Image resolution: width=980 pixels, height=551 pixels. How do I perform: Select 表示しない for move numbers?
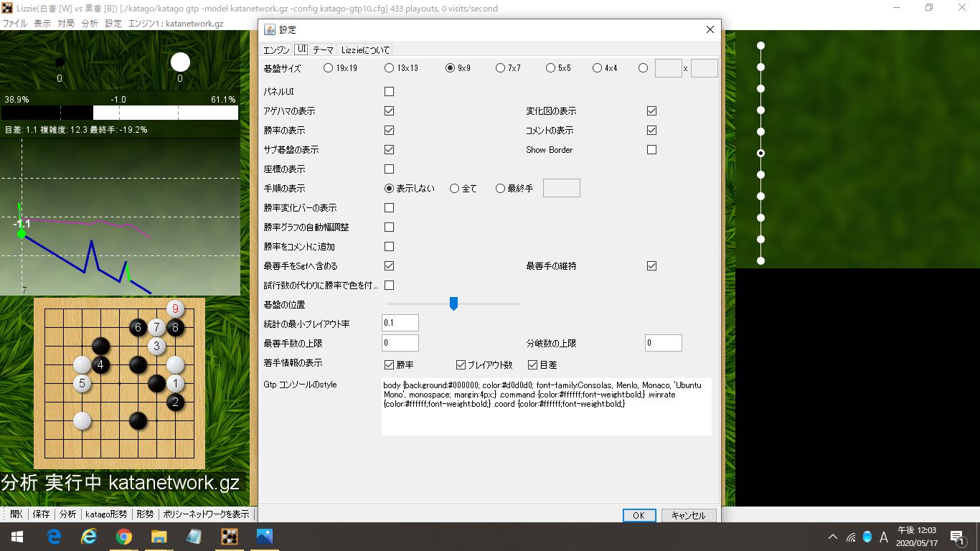click(389, 189)
